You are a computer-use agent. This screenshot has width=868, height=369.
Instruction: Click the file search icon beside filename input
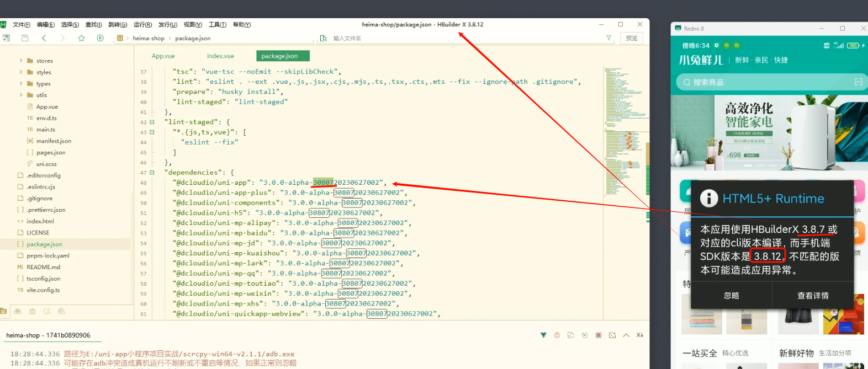[x=324, y=38]
